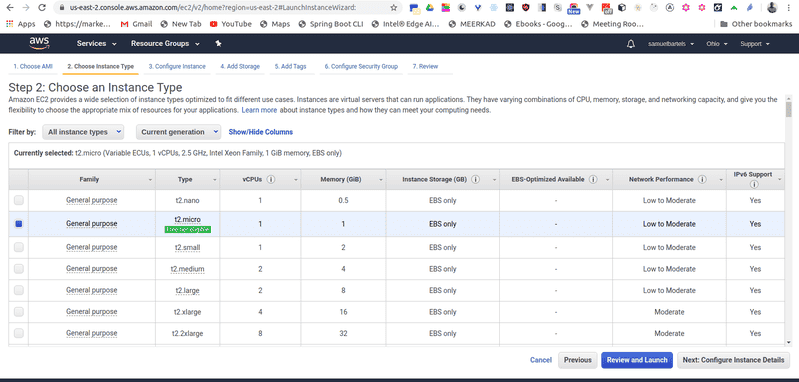Go back in browser history
799x382 pixels.
click(11, 8)
